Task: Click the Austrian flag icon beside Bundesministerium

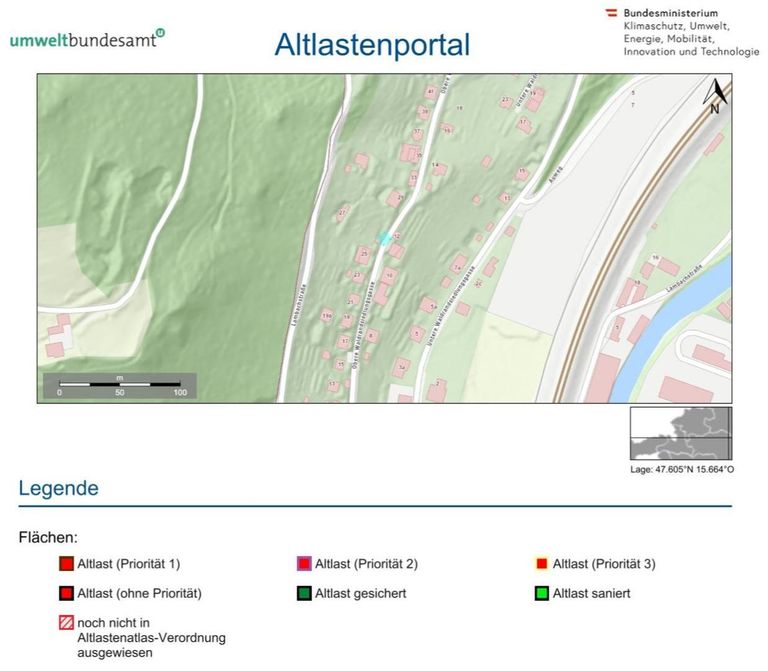Action: pos(611,13)
